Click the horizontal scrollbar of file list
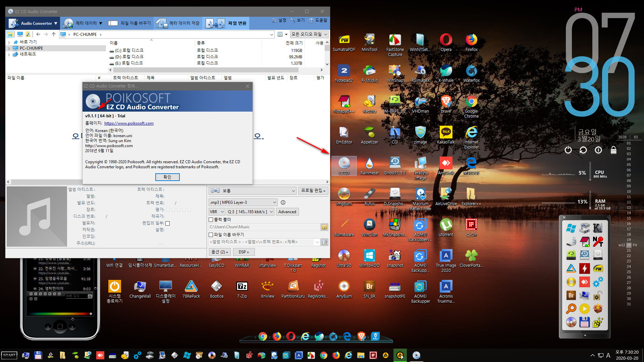 (x=168, y=182)
